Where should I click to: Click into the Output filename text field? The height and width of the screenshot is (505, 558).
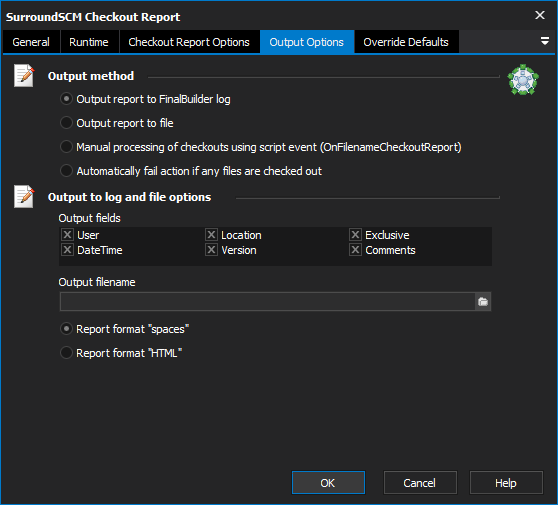click(x=268, y=302)
